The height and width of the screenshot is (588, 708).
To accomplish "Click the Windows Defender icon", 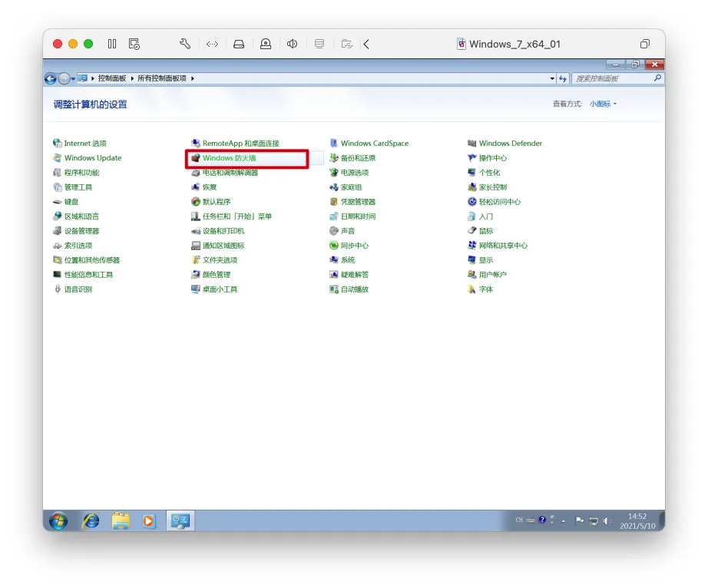I will point(471,143).
